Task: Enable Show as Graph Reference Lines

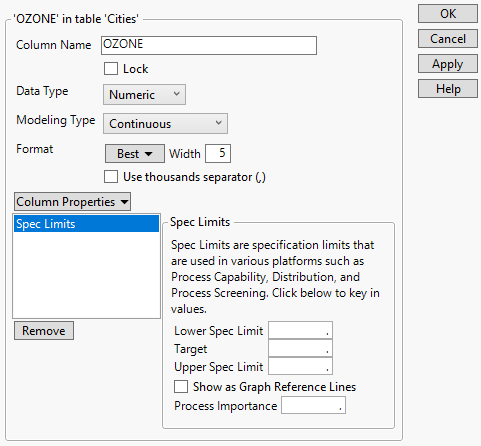Action: point(181,387)
